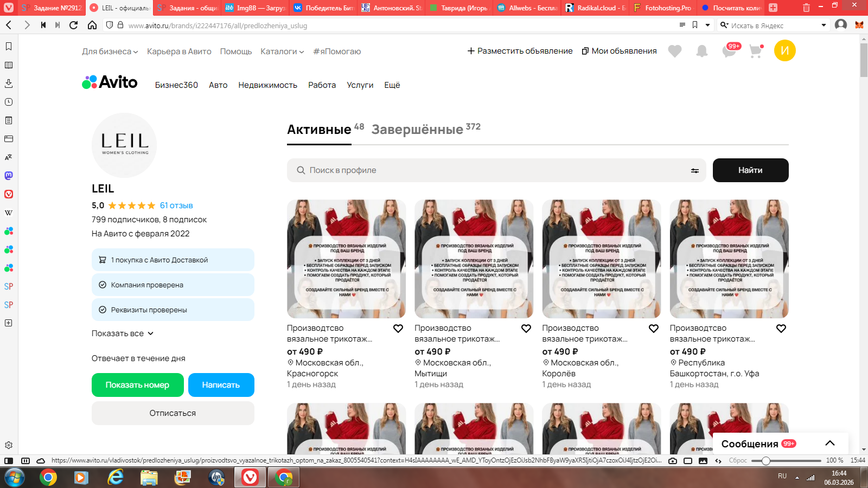Open the Недвижимость category

click(267, 85)
